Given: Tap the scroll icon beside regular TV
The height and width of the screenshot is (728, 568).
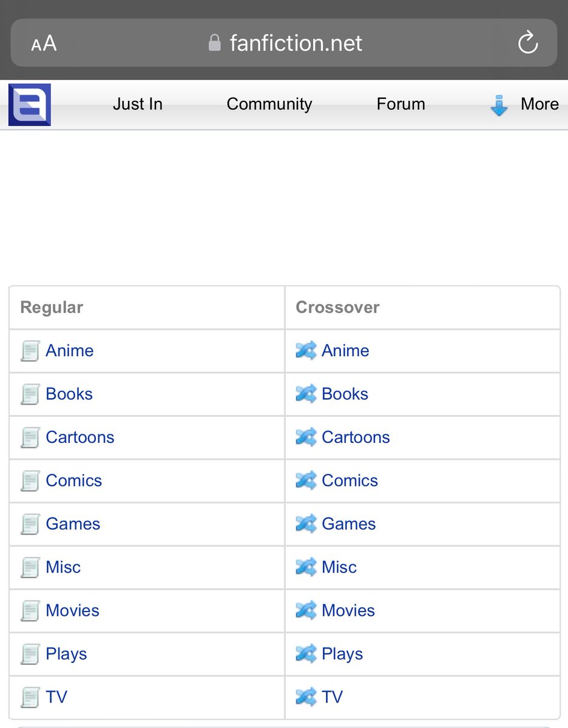Looking at the screenshot, I should 30,698.
